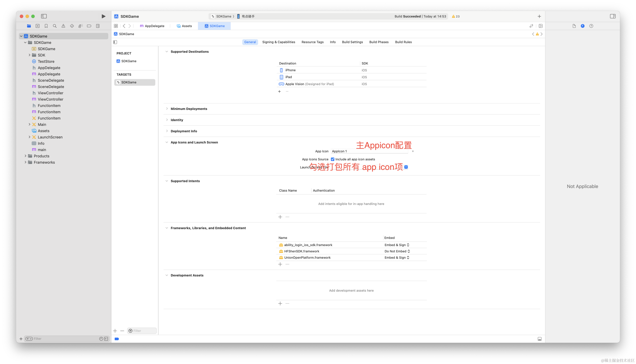Open the Bookmark navigator icon
Viewport: 636px width, 364px height.
click(x=46, y=26)
